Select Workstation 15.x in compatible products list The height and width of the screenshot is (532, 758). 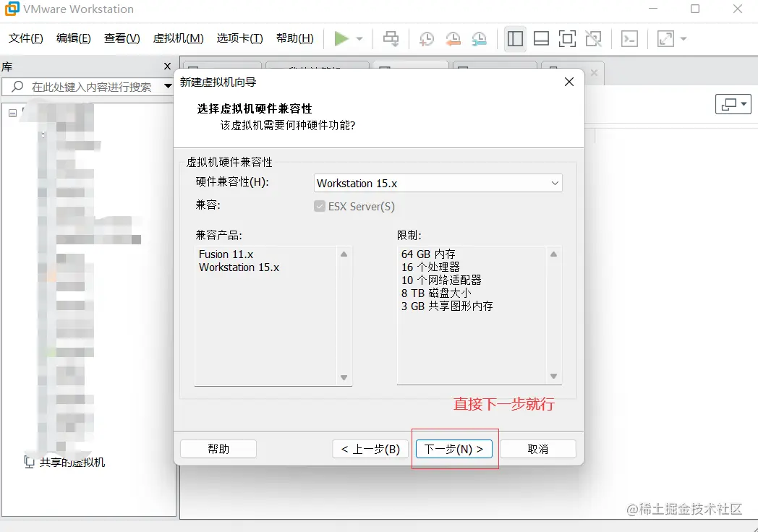click(x=239, y=267)
